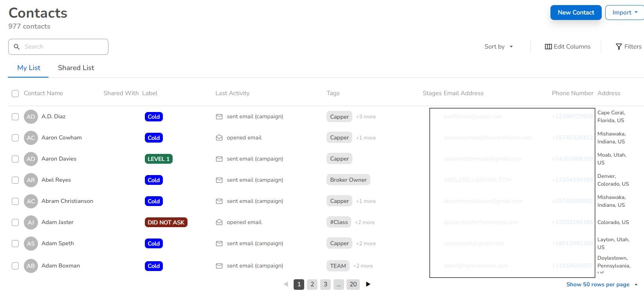
Task: Click the Phone Number column header
Action: click(x=573, y=93)
